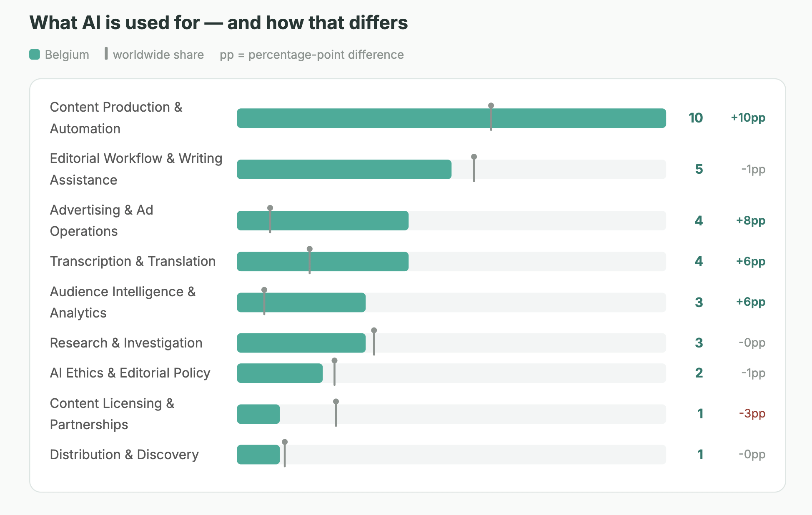Select the Research & Investigation label

126,343
